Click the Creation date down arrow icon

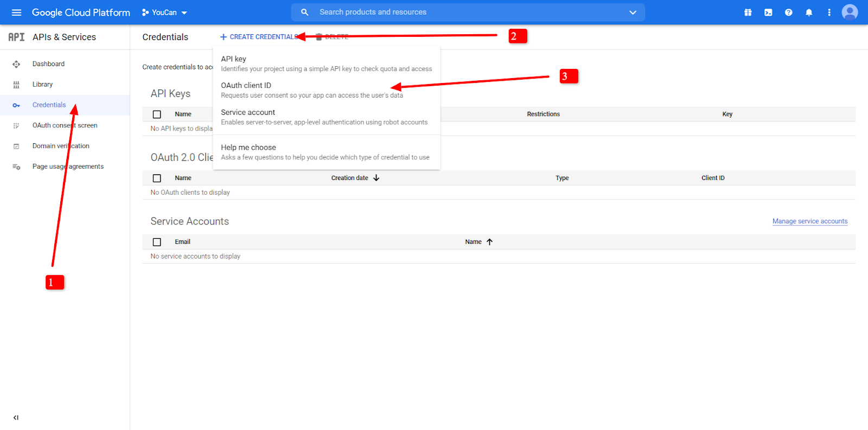[376, 178]
